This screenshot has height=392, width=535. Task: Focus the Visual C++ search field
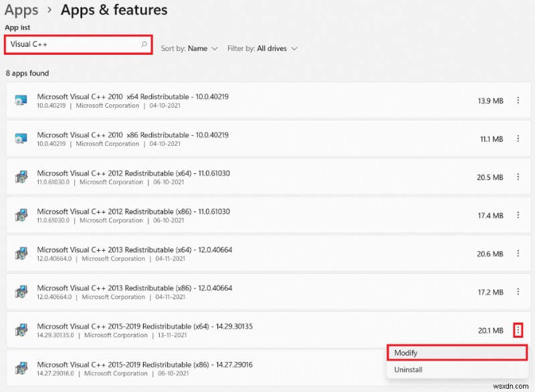pyautogui.click(x=78, y=44)
